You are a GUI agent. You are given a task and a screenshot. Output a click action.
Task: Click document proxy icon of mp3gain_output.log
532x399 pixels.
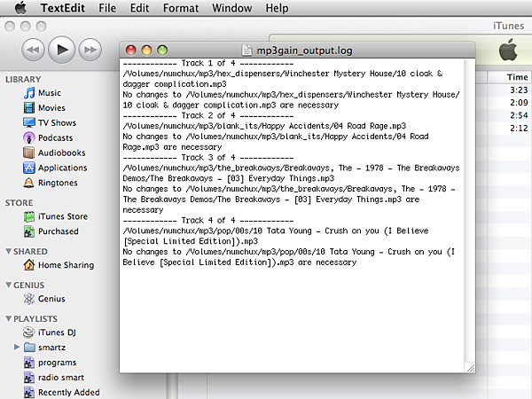point(246,51)
